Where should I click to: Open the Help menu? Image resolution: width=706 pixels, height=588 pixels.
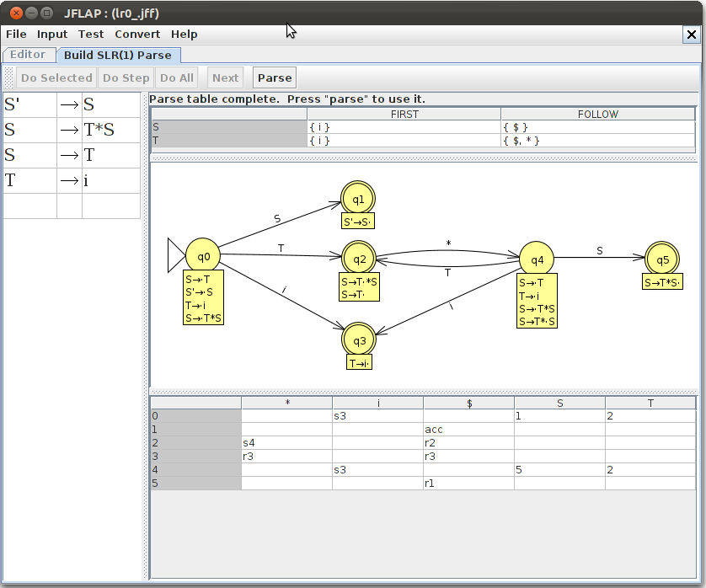[x=184, y=35]
